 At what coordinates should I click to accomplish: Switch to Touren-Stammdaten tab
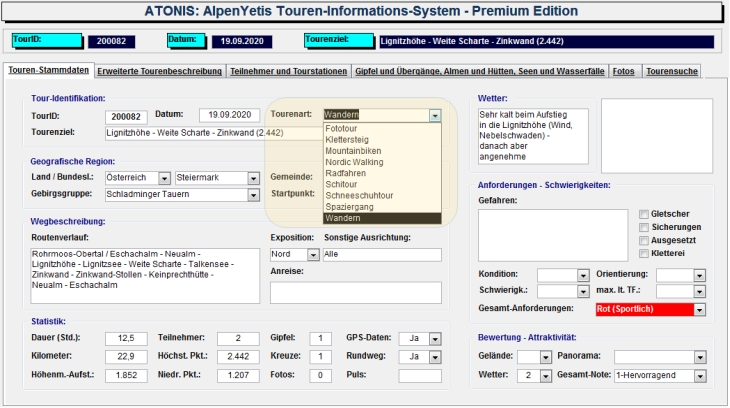(x=48, y=70)
